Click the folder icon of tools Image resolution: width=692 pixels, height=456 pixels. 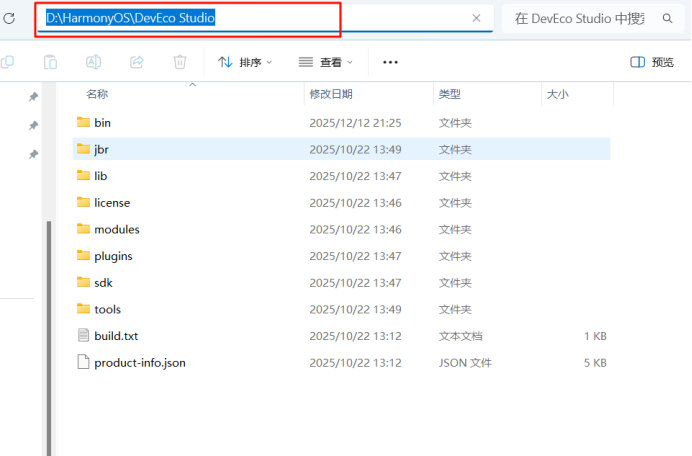click(x=83, y=309)
